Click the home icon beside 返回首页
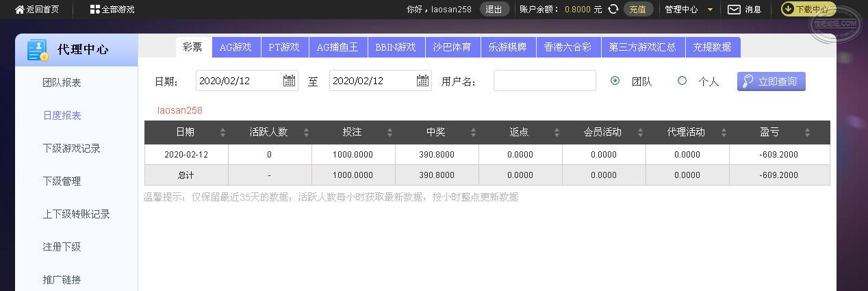 coord(19,10)
